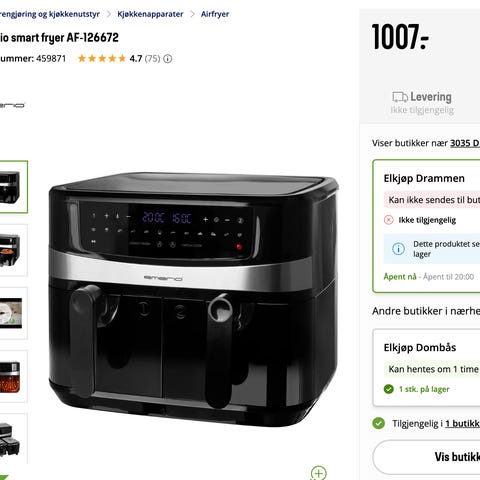Click the rating info icon beside (75)
480x480 pixels.
click(x=168, y=59)
